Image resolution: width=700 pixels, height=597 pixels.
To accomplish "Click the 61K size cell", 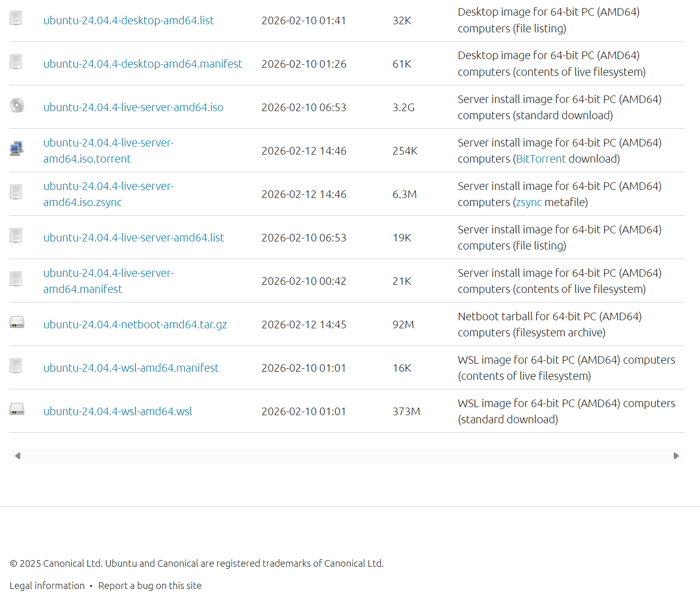I will pyautogui.click(x=402, y=64).
